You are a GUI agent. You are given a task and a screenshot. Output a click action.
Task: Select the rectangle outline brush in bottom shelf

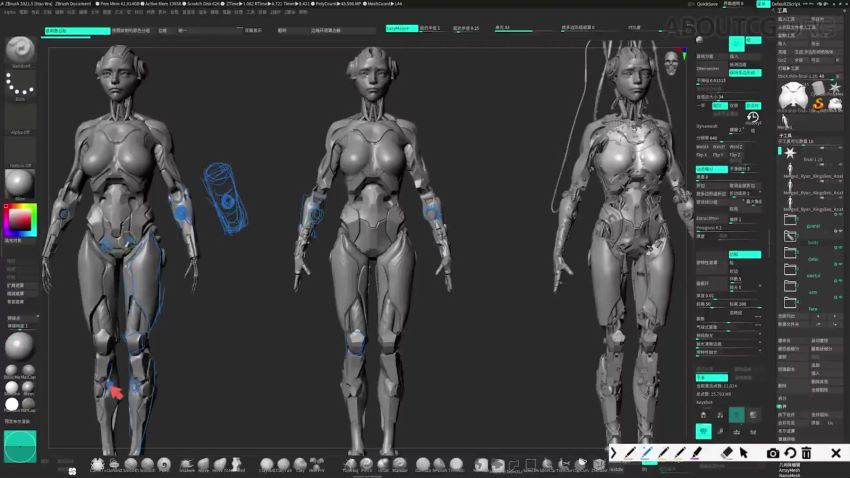[x=531, y=464]
